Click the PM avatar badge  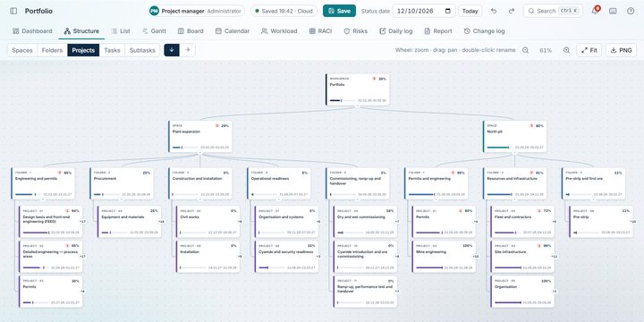pyautogui.click(x=154, y=11)
